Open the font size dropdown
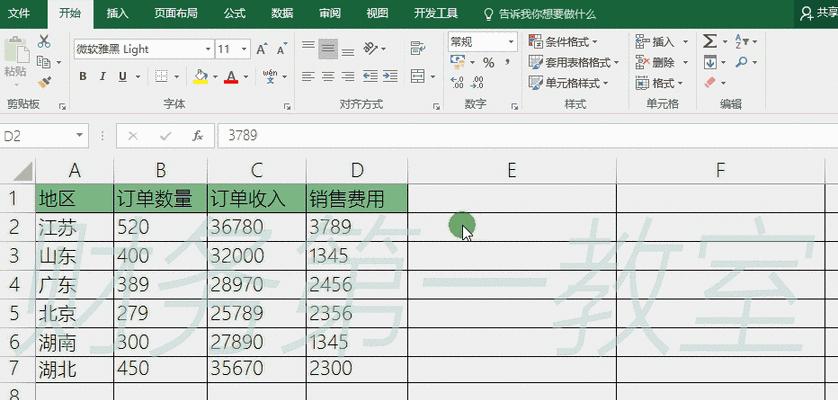 (x=244, y=49)
